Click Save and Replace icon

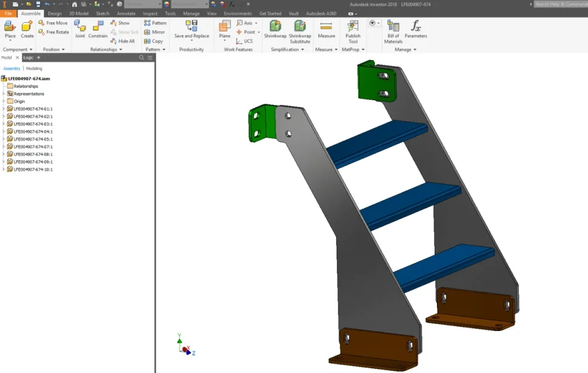click(x=191, y=26)
